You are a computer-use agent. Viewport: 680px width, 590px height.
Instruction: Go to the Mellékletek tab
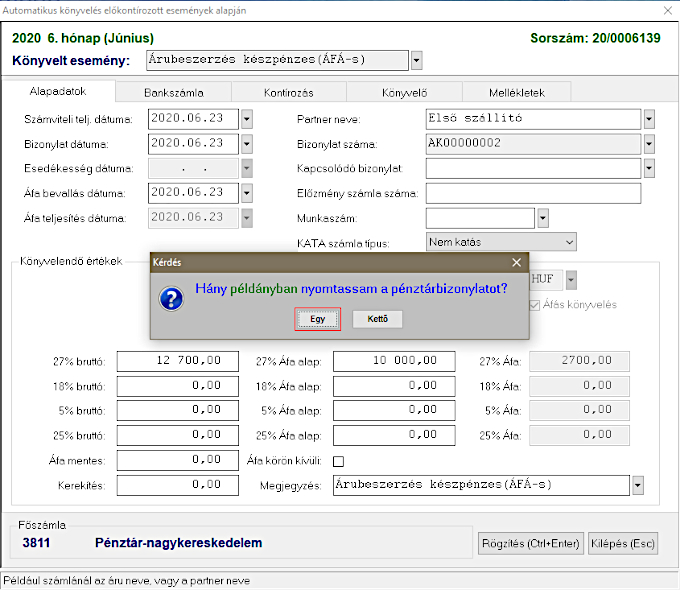517,92
